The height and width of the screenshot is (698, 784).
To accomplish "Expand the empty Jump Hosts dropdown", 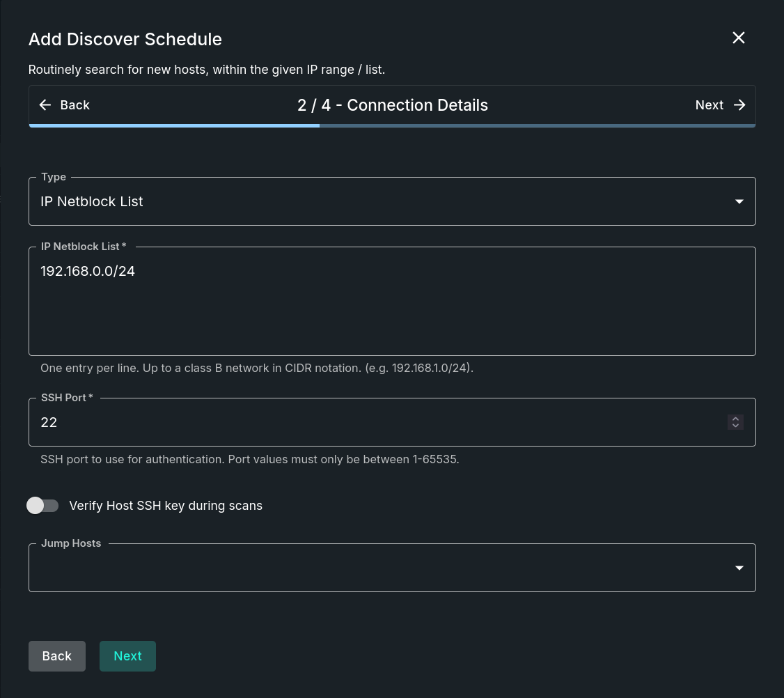I will point(392,568).
